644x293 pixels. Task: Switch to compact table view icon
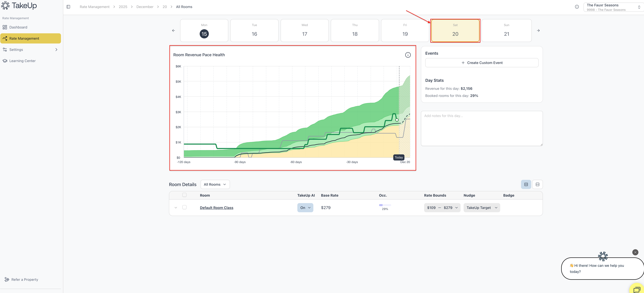(526, 184)
